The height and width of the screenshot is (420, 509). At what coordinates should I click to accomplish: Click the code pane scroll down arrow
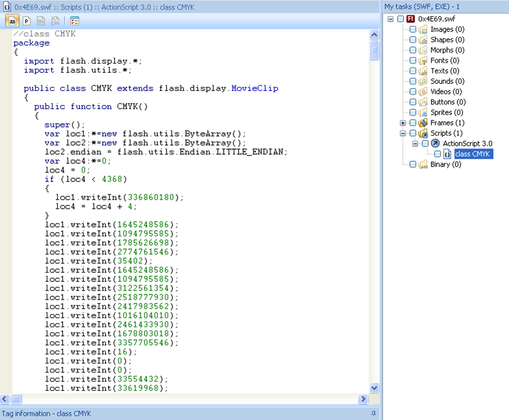374,388
